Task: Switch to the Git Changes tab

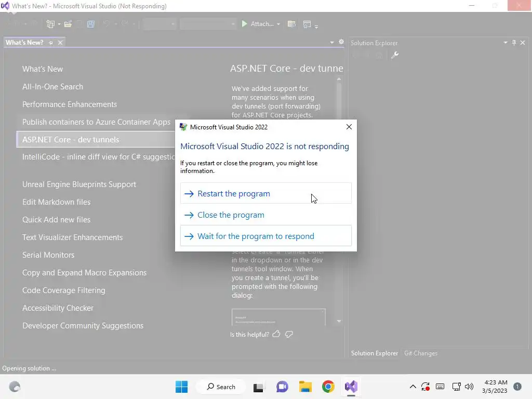Action: (421, 353)
